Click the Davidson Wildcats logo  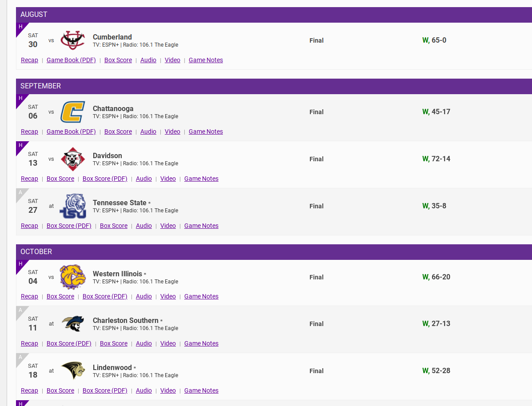(x=73, y=159)
